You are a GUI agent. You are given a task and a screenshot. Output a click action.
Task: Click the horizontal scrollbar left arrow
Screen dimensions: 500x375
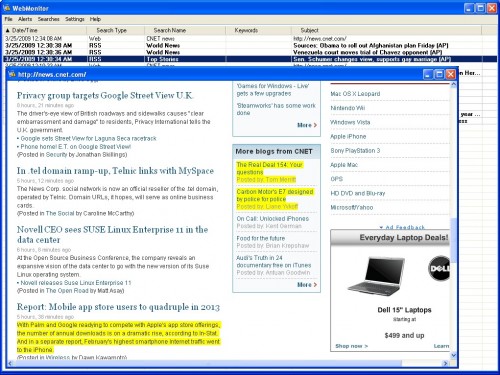click(10, 363)
